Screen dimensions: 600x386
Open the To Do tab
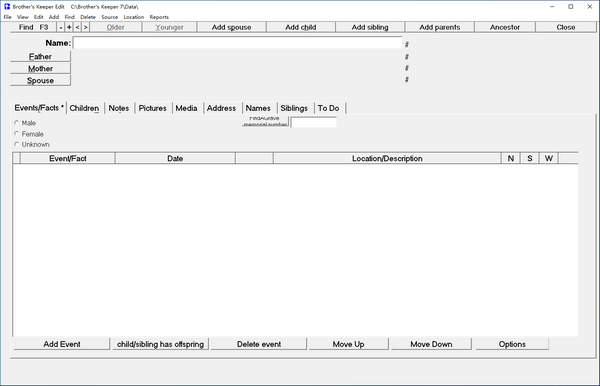(x=328, y=108)
